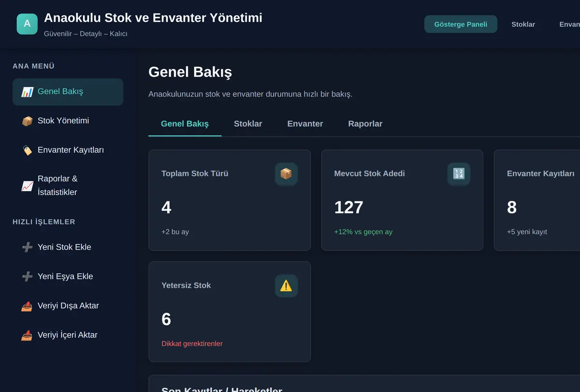Open the Raporlar tab
The image size is (580, 392).
pyautogui.click(x=365, y=124)
